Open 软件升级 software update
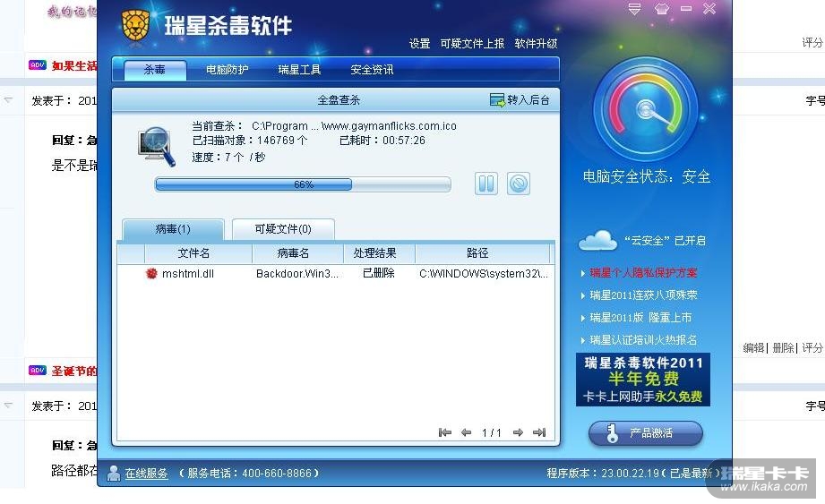 [536, 44]
